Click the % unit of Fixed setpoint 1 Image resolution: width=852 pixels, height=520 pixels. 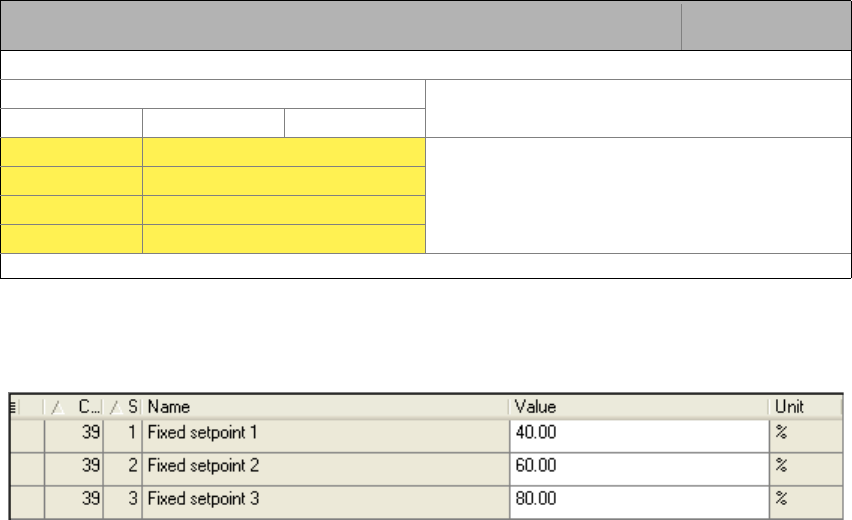806,436
